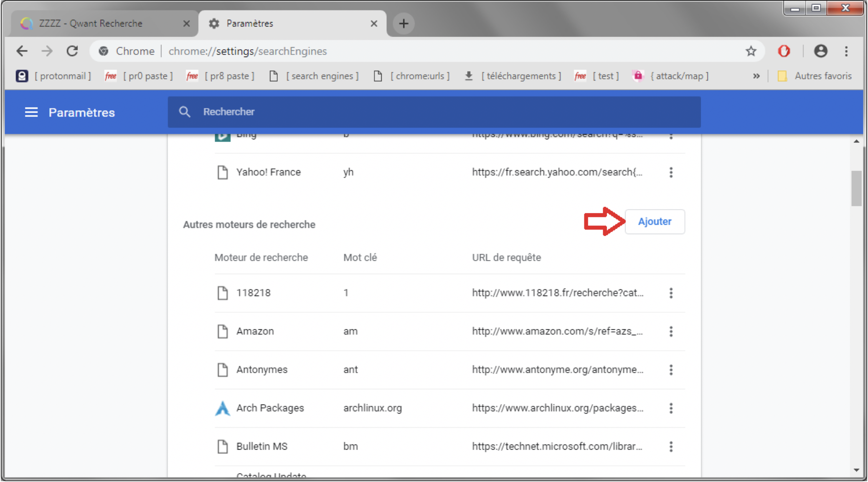Switch to ZZZZ - Qwant Recherche tab
Screen dimensions: 868x482
(x=104, y=24)
